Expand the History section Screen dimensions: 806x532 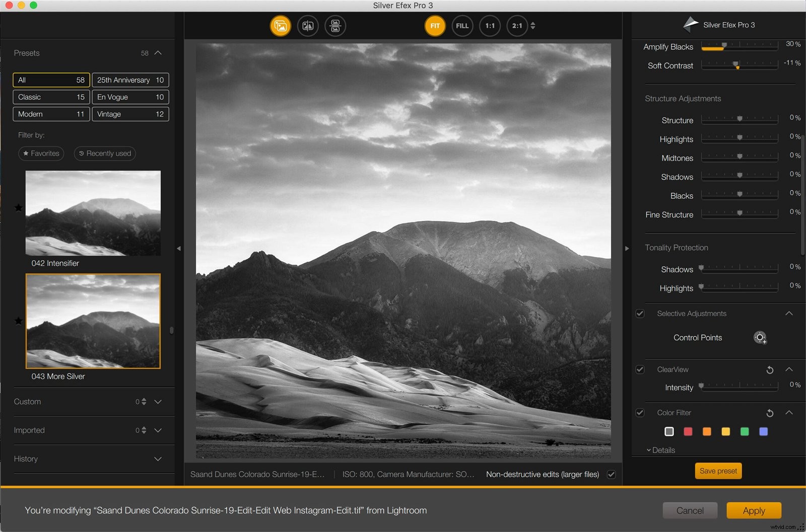coord(158,459)
